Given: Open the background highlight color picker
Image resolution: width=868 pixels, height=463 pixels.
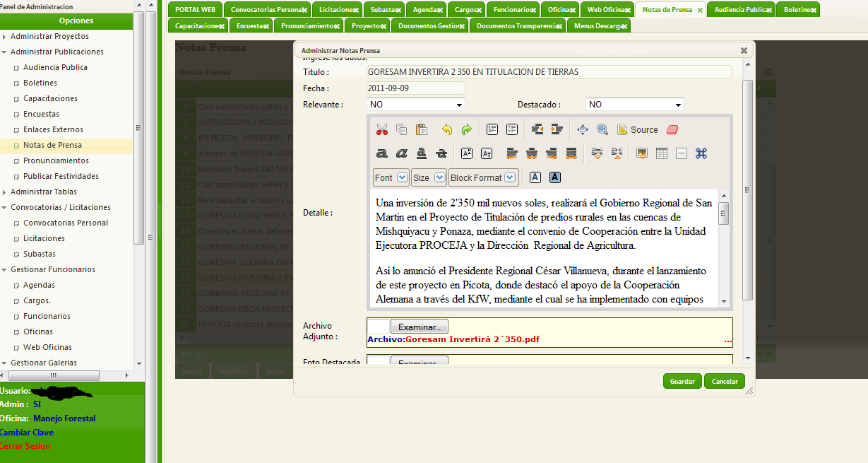Looking at the screenshot, I should 555,177.
